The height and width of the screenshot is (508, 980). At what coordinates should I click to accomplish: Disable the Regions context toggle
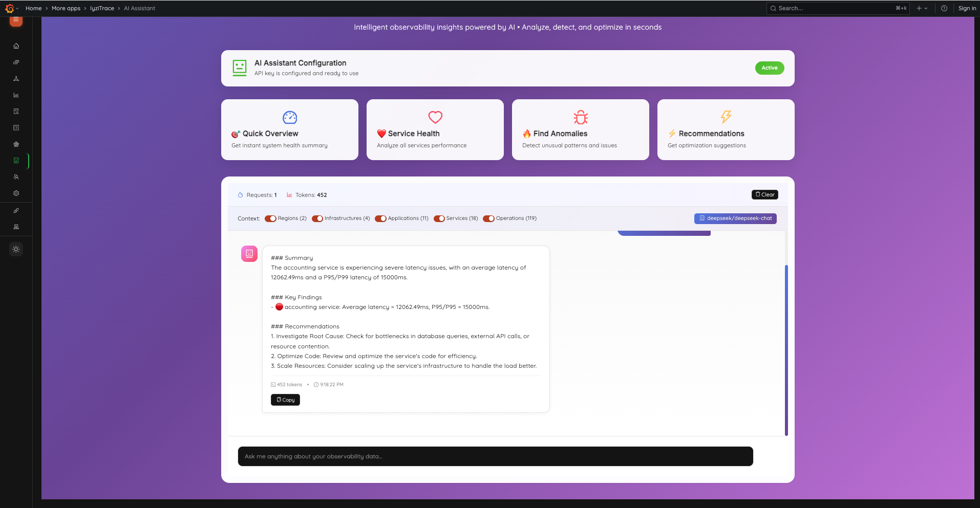pyautogui.click(x=271, y=218)
